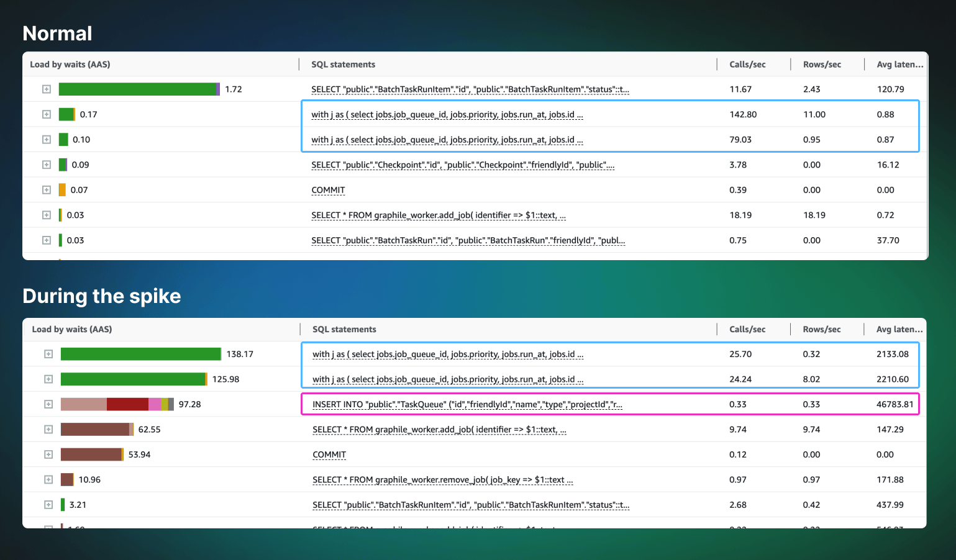The image size is (956, 560).
Task: Sort Normal table by Avg latency column
Action: (900, 65)
